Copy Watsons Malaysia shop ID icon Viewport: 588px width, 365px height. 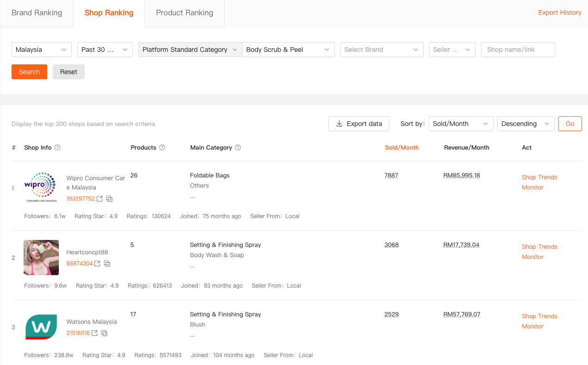[x=104, y=333]
